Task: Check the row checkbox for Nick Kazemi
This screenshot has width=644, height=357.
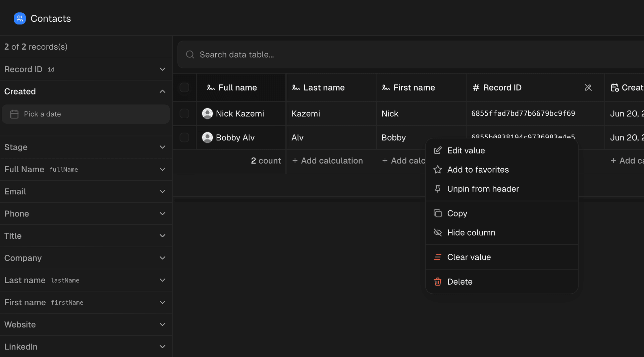Action: point(184,113)
